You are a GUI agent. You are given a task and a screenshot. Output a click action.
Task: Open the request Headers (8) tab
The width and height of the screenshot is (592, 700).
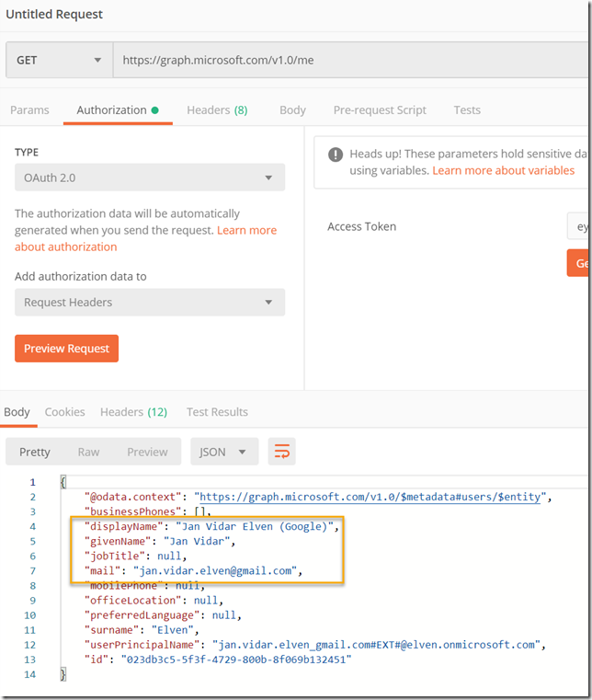tap(217, 110)
